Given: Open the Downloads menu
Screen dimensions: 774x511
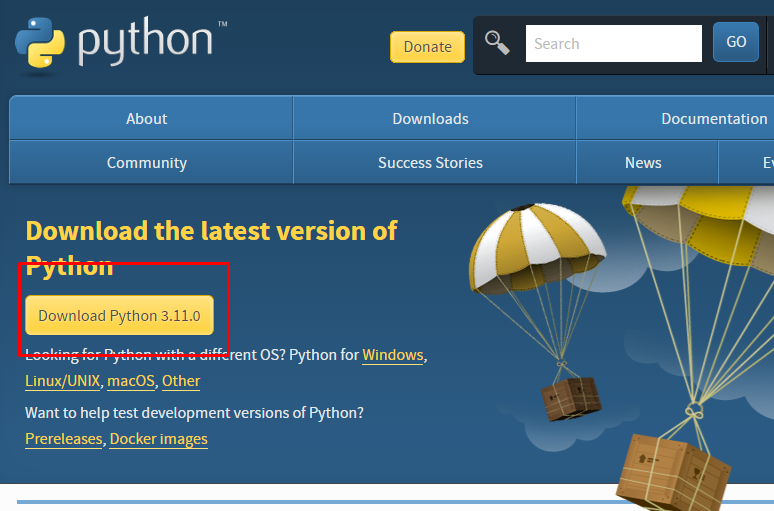Looking at the screenshot, I should pos(434,118).
